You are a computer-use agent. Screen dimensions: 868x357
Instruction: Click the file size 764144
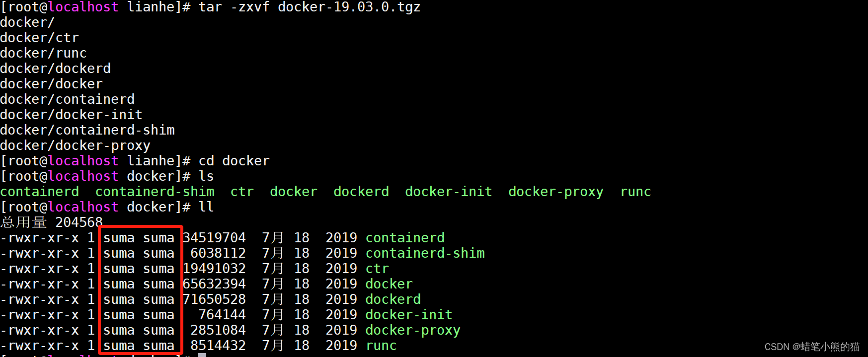(x=222, y=315)
